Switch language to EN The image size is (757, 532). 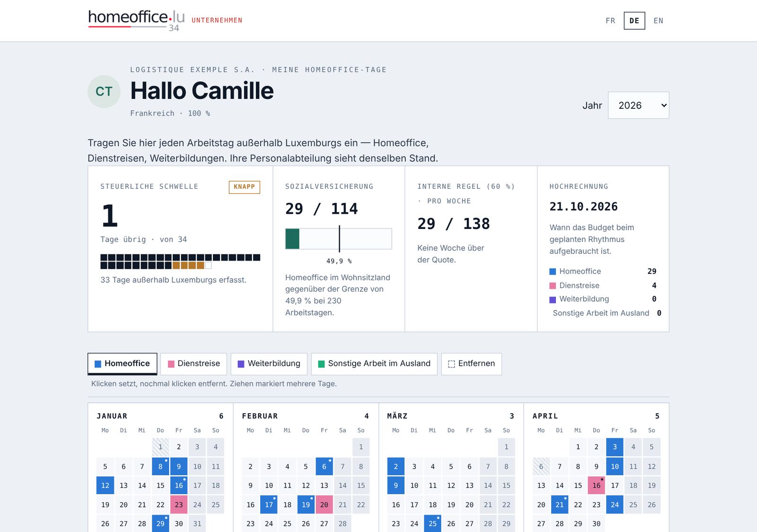pyautogui.click(x=658, y=21)
